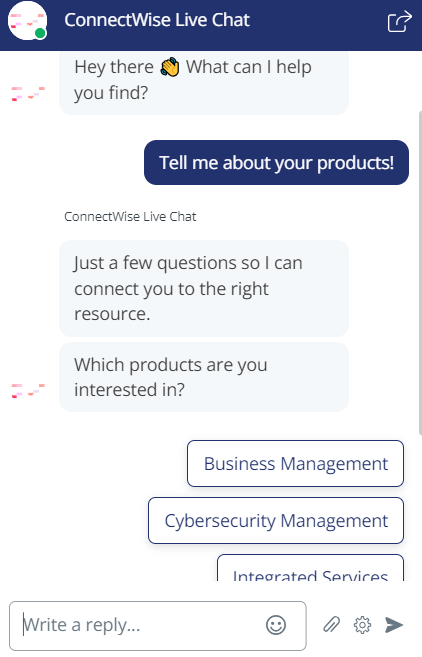The width and height of the screenshot is (422, 657).
Task: Open the emoji picker smiley icon
Action: (276, 625)
